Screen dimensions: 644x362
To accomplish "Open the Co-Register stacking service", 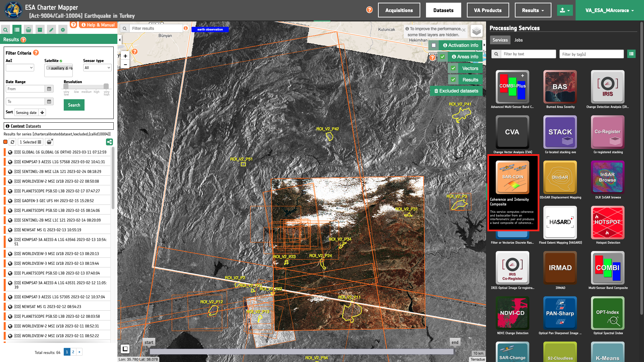I will coord(608,132).
